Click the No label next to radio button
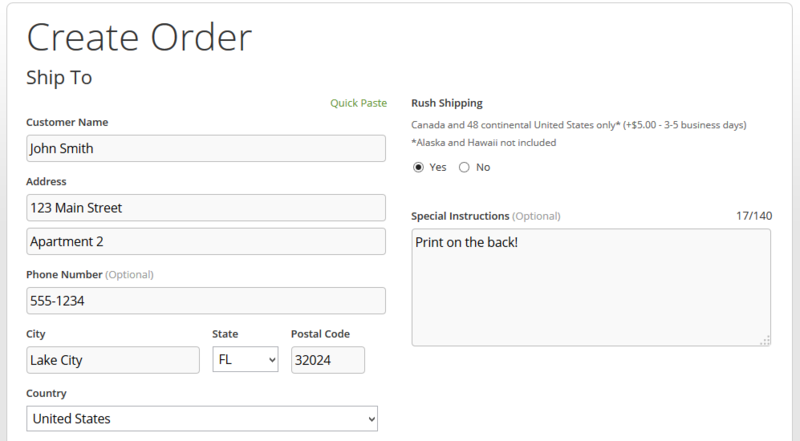Screen dimensions: 800x441 click(x=483, y=167)
